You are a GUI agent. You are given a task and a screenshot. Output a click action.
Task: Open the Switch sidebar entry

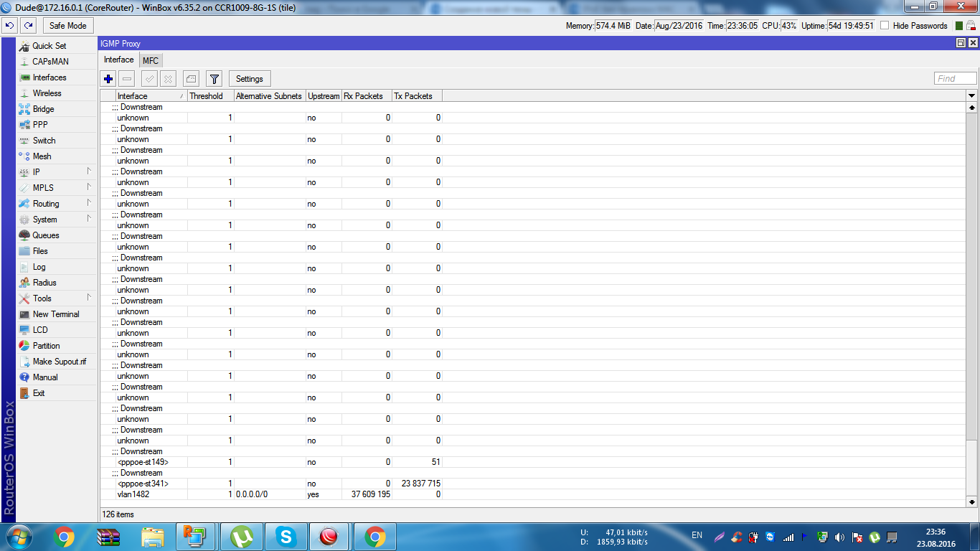coord(57,141)
